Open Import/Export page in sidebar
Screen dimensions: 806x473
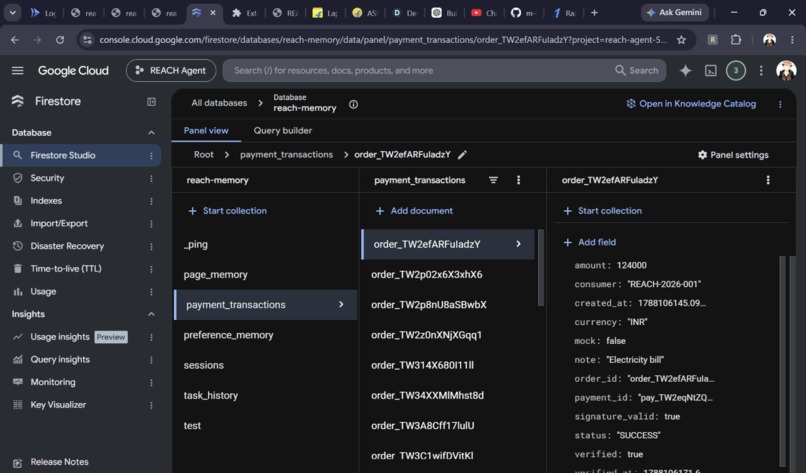click(59, 223)
